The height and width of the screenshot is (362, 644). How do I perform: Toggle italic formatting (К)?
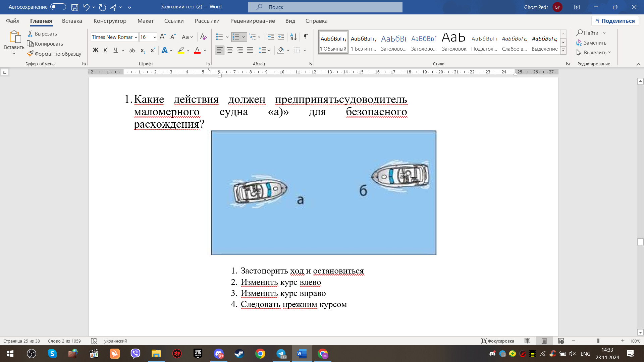point(105,50)
